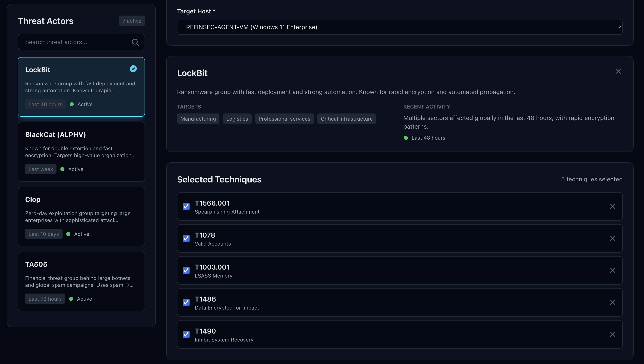Uncheck the T1490 Inhibit System Recovery checkbox
Viewport: 644px width, 364px height.
click(186, 334)
